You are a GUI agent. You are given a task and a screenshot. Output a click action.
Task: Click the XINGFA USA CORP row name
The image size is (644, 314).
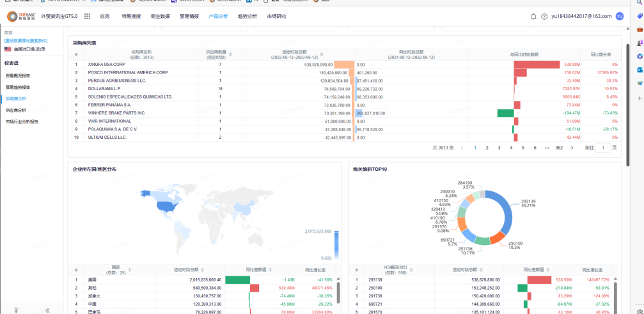click(x=106, y=65)
